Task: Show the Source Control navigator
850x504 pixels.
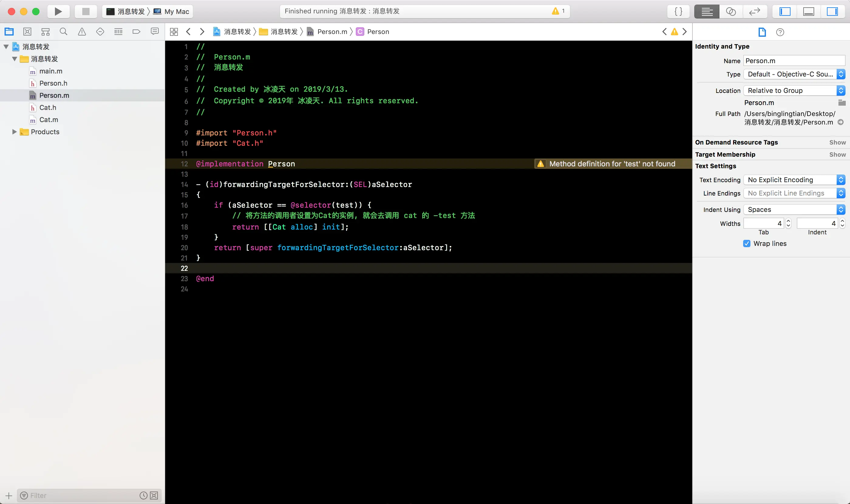Action: (x=27, y=32)
